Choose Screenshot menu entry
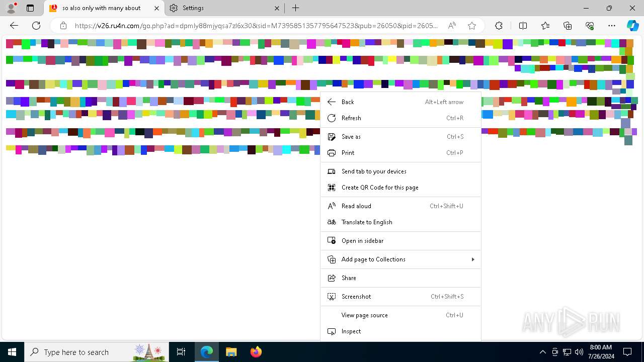 pyautogui.click(x=400, y=297)
